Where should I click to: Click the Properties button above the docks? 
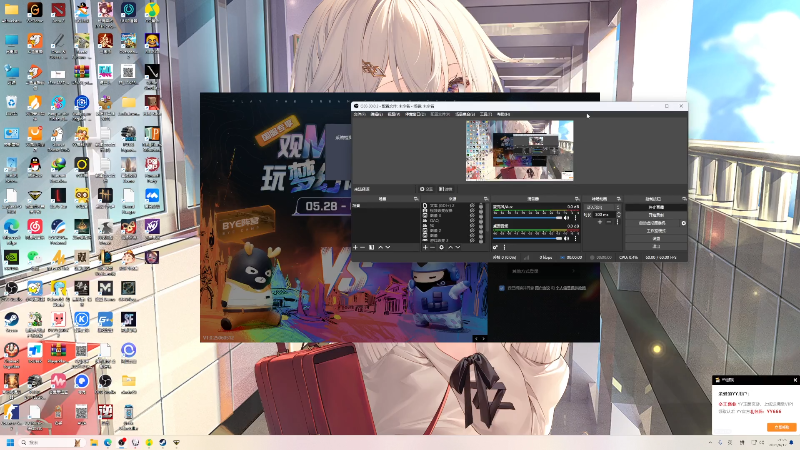coord(426,189)
